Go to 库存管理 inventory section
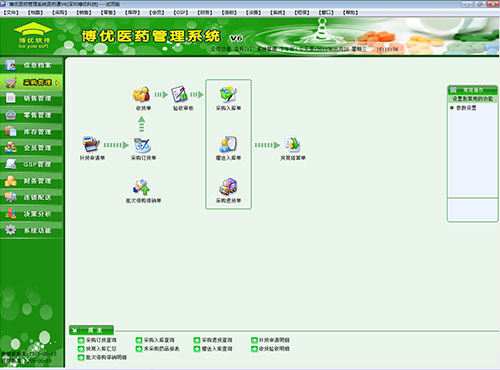Image resolution: width=500 pixels, height=370 pixels. (31, 132)
